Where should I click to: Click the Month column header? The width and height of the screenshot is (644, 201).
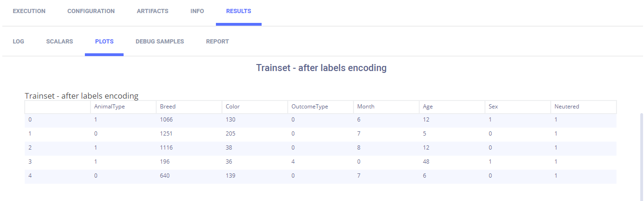coord(366,107)
